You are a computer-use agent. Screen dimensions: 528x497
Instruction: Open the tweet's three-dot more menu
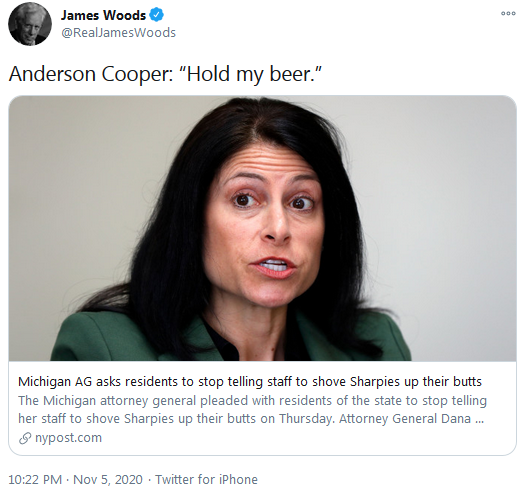(508, 13)
